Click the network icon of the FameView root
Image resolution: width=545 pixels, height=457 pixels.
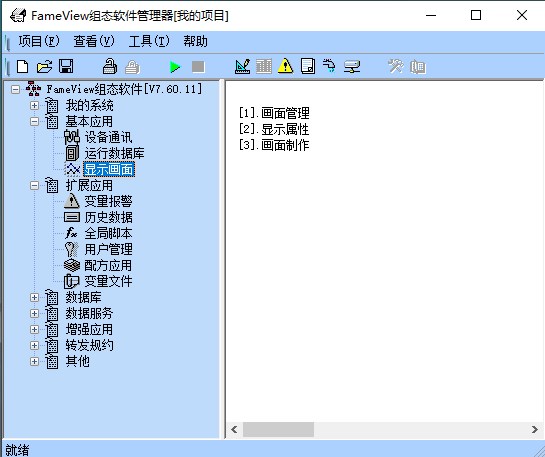(33, 89)
